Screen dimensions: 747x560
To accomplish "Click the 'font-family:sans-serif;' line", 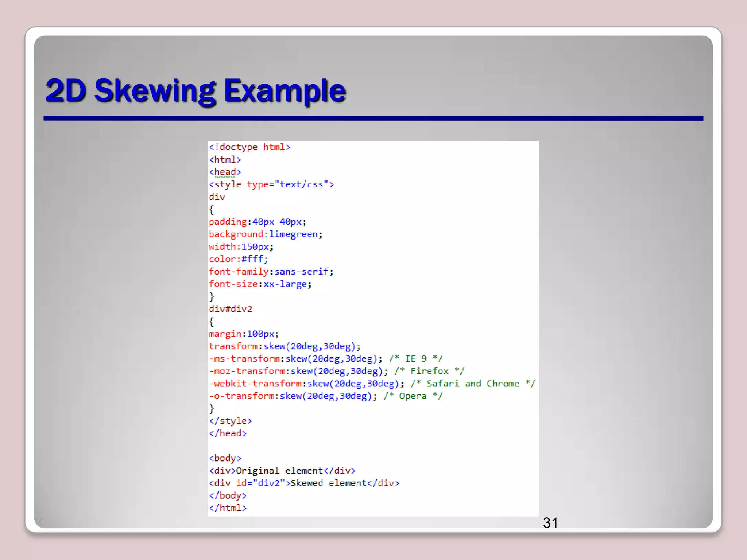I will (x=271, y=272).
